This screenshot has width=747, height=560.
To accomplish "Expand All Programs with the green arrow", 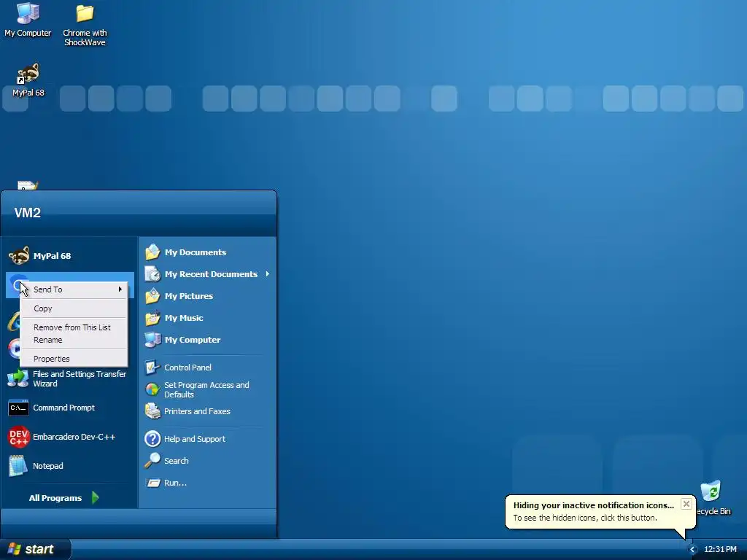I will pyautogui.click(x=96, y=497).
